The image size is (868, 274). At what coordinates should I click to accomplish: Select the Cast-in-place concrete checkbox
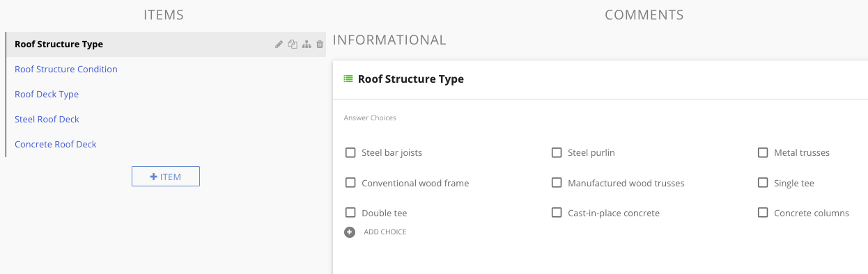point(557,213)
